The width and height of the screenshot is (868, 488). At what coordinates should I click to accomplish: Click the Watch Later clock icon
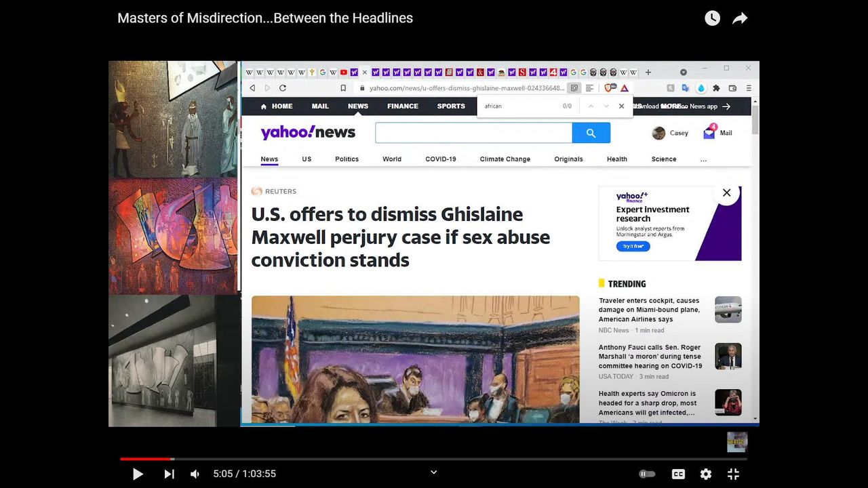tap(712, 18)
